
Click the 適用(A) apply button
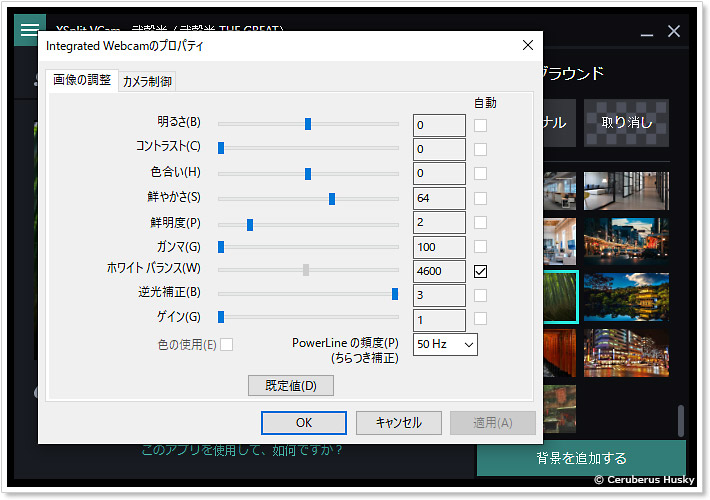493,423
